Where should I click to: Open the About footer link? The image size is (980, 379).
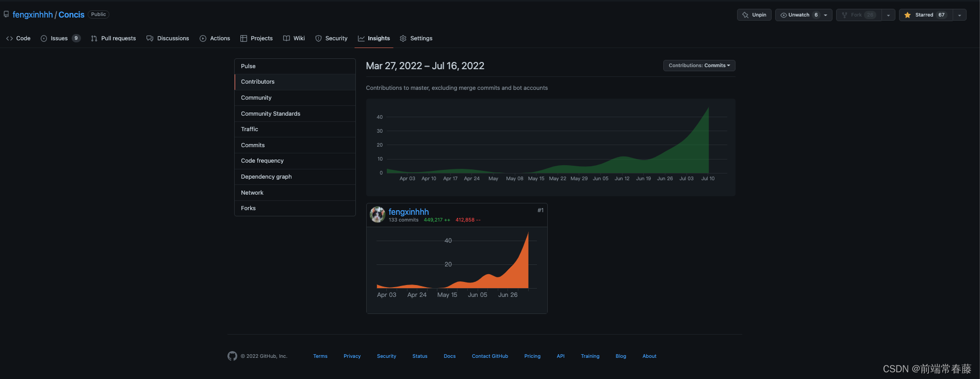tap(649, 356)
